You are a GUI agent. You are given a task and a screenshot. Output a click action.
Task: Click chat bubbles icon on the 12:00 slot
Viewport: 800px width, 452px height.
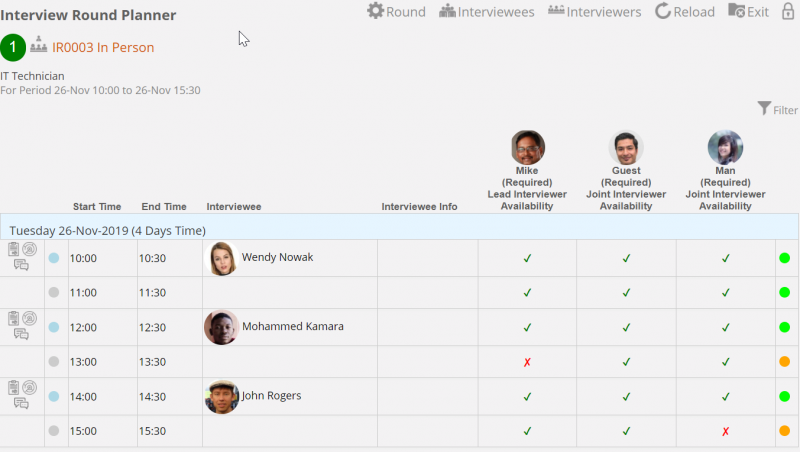[x=21, y=335]
